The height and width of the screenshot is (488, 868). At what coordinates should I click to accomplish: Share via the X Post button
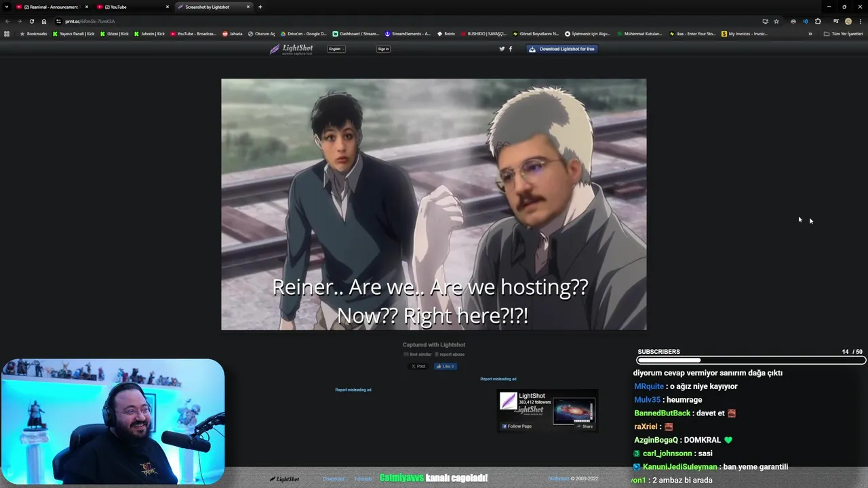[x=418, y=366]
